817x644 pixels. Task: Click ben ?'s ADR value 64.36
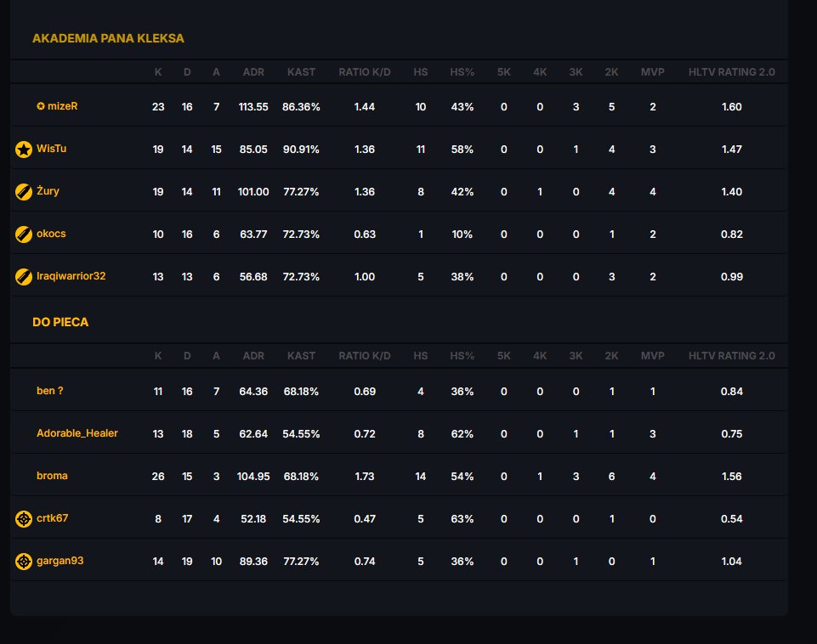(x=253, y=392)
